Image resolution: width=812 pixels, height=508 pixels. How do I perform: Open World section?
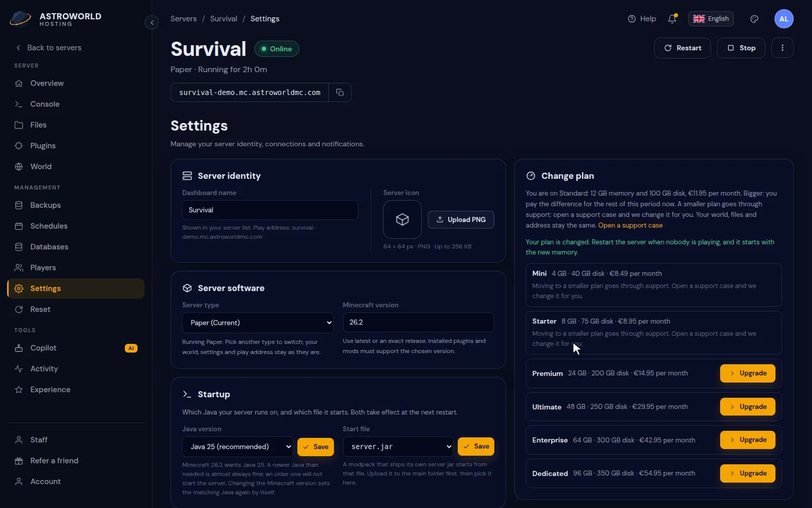pos(76,167)
